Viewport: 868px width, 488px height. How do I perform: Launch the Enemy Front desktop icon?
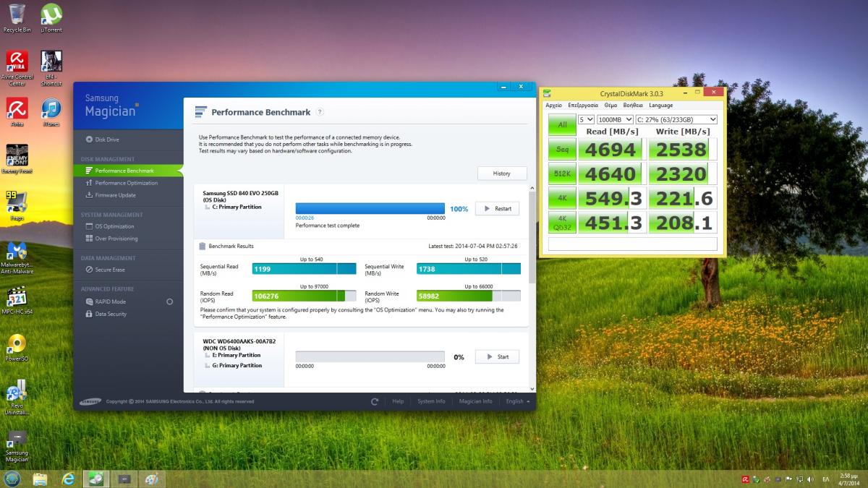[x=17, y=159]
